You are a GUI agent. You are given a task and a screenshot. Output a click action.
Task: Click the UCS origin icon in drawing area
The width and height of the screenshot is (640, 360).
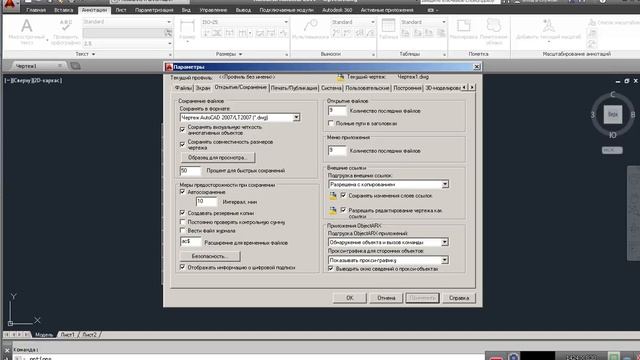10,323
